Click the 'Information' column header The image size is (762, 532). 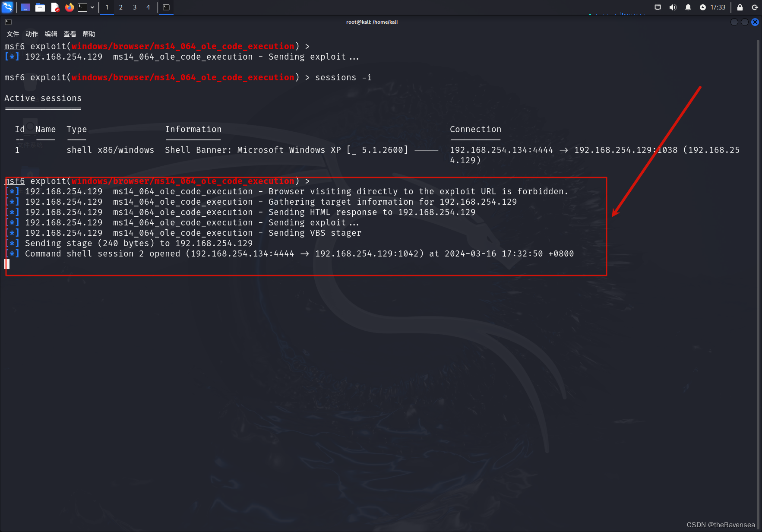(193, 129)
